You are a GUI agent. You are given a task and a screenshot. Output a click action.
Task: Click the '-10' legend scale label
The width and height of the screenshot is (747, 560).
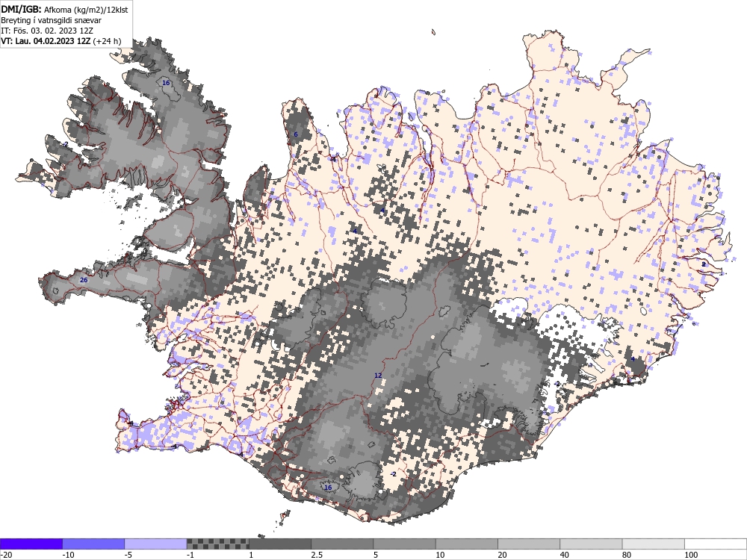tap(69, 555)
